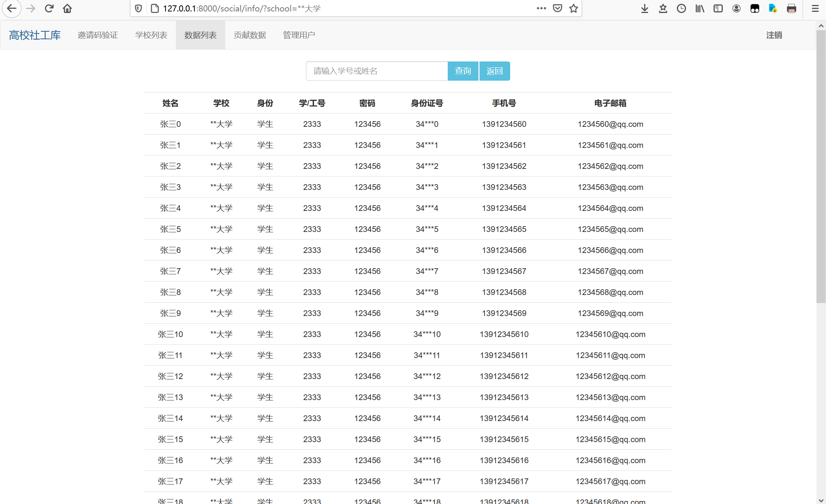The image size is (826, 504).
Task: Toggle the sidebar view icon
Action: point(718,8)
